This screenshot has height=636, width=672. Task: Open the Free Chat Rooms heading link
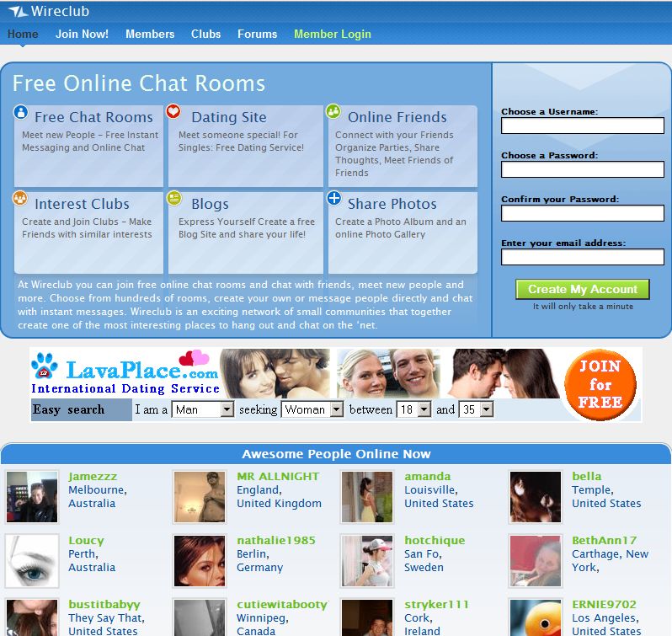pos(93,117)
